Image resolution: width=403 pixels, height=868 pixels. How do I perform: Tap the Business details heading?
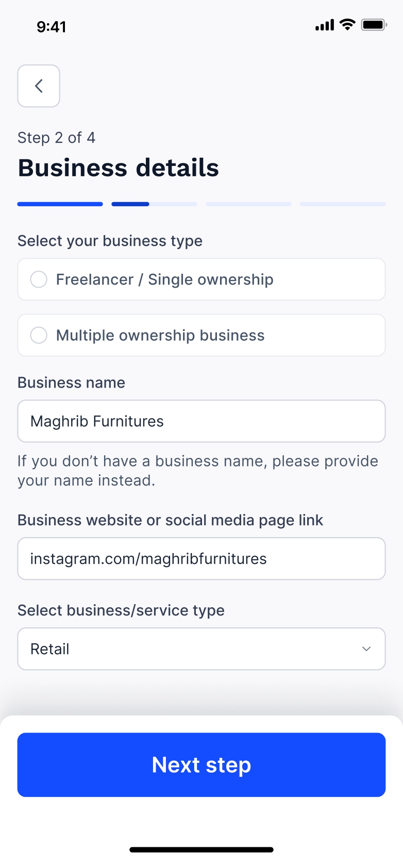point(119,168)
